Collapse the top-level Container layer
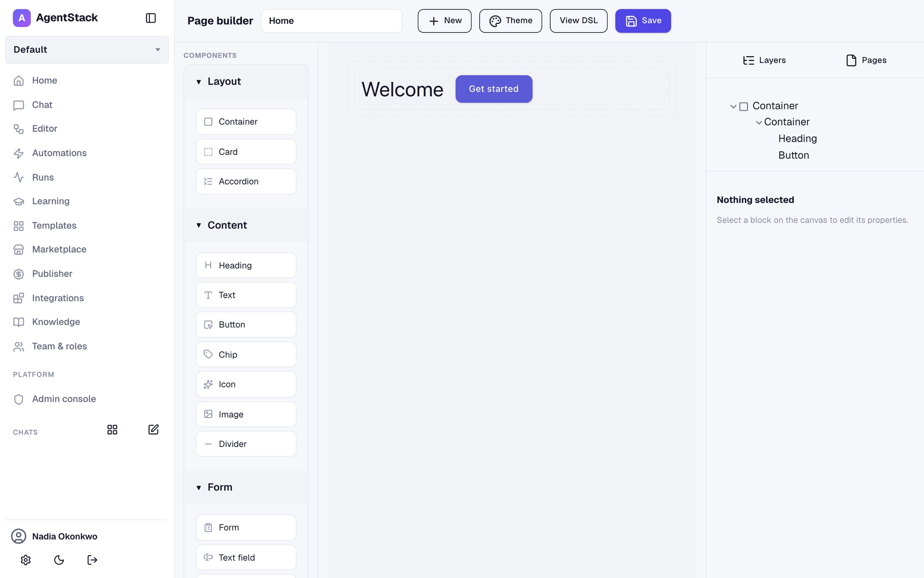The height and width of the screenshot is (578, 924). point(733,106)
